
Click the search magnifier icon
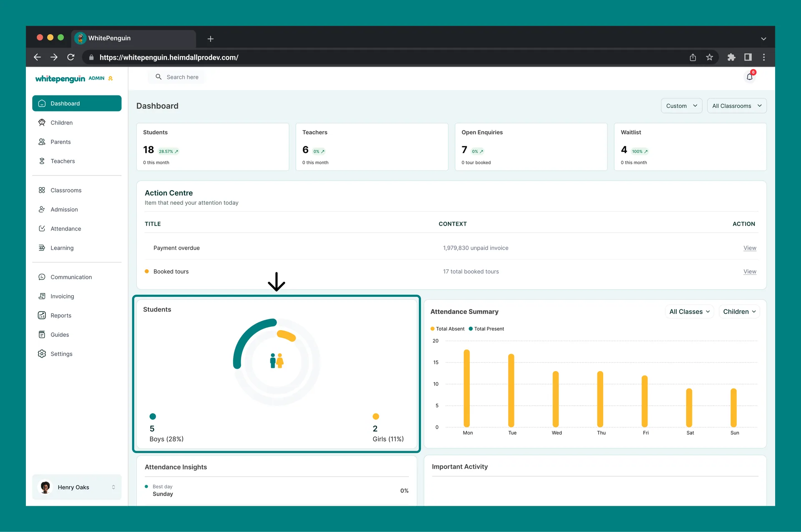coord(159,77)
